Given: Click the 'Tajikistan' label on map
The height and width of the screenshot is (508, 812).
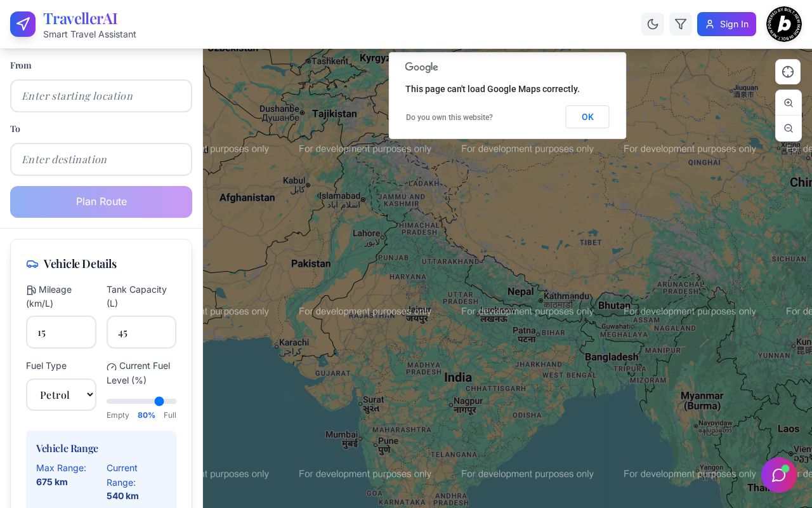Looking at the screenshot, I should pyautogui.click(x=334, y=114).
